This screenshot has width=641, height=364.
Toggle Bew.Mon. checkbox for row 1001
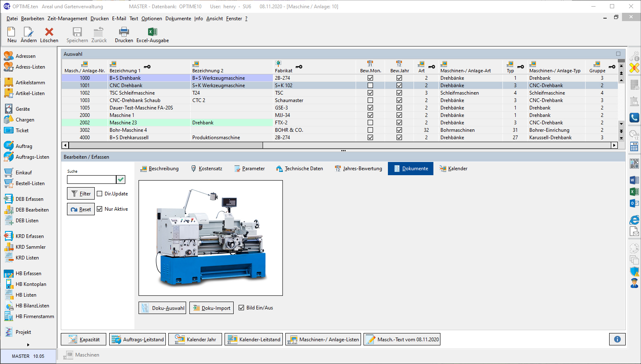coord(370,86)
